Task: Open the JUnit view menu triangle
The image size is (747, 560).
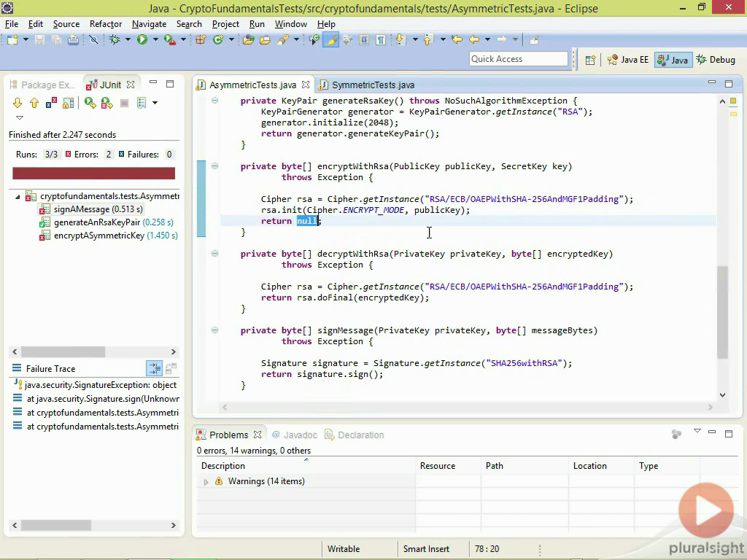Action: [20, 117]
